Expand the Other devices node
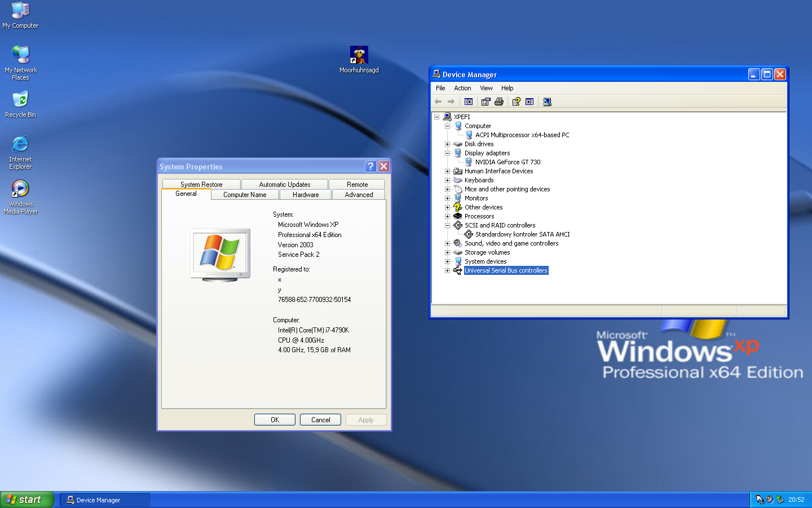812x508 pixels. click(x=447, y=207)
